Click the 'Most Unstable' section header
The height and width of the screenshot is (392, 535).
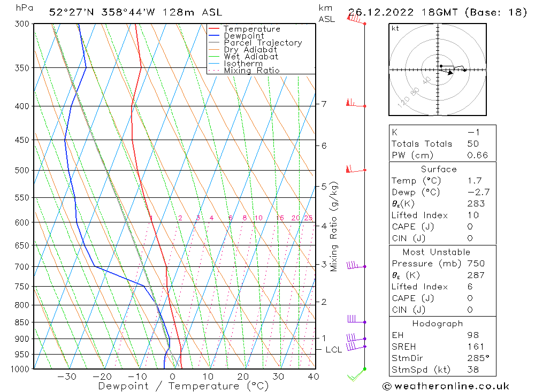[437, 252]
